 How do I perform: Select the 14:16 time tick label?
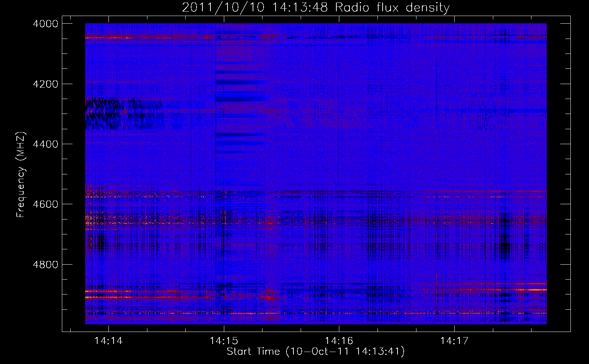[339, 341]
